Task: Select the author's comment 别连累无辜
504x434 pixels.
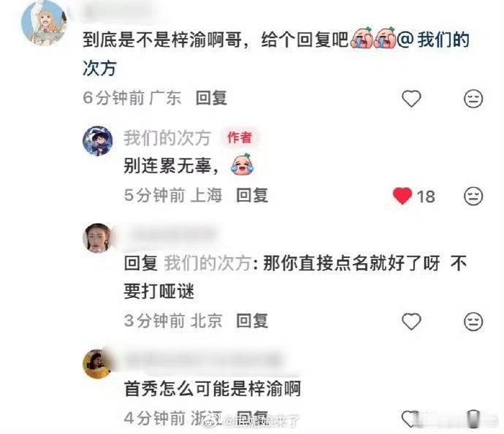Action: pyautogui.click(x=172, y=166)
